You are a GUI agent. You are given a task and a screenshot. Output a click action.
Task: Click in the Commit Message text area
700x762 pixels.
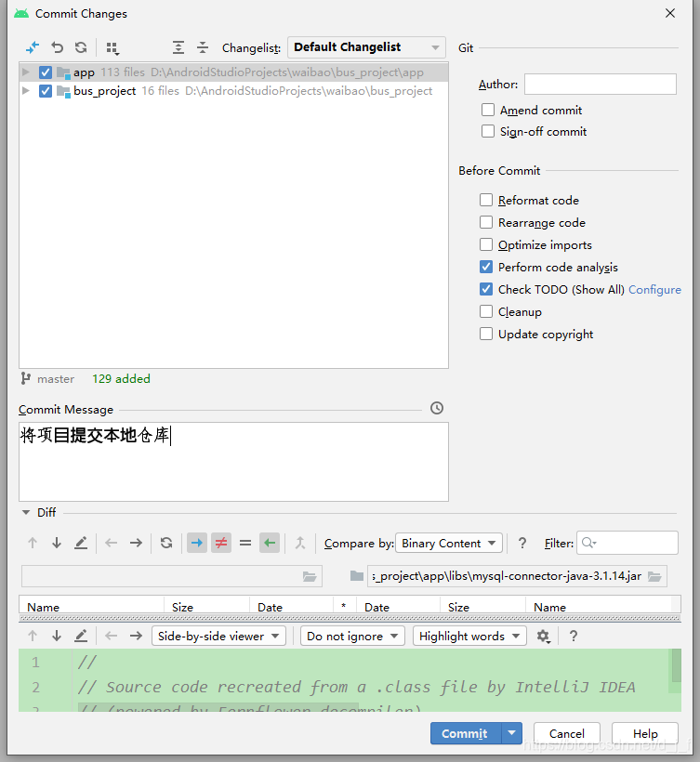coord(234,462)
